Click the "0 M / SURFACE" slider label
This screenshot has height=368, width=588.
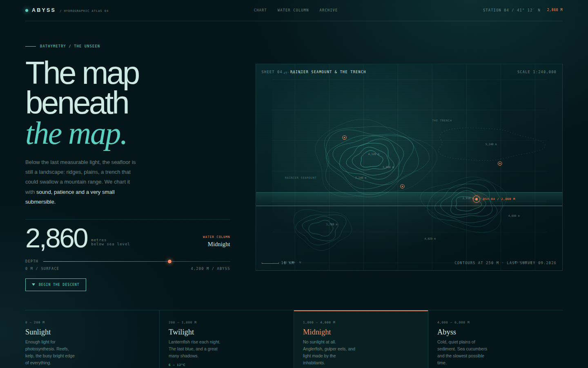click(x=42, y=269)
